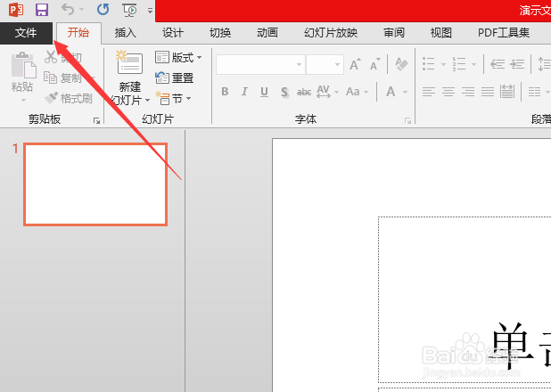Decrease list indent level icon
551x392 pixels.
coord(498,64)
